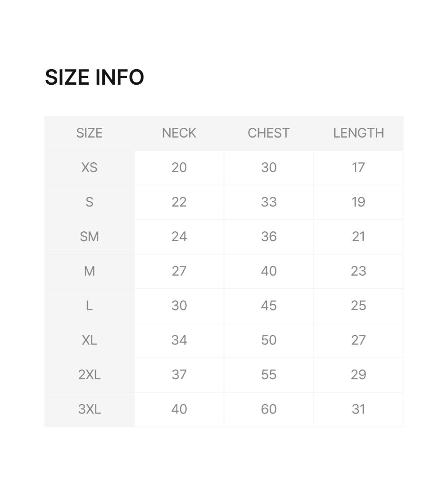
Task: Select the M size row label
Action: [89, 271]
